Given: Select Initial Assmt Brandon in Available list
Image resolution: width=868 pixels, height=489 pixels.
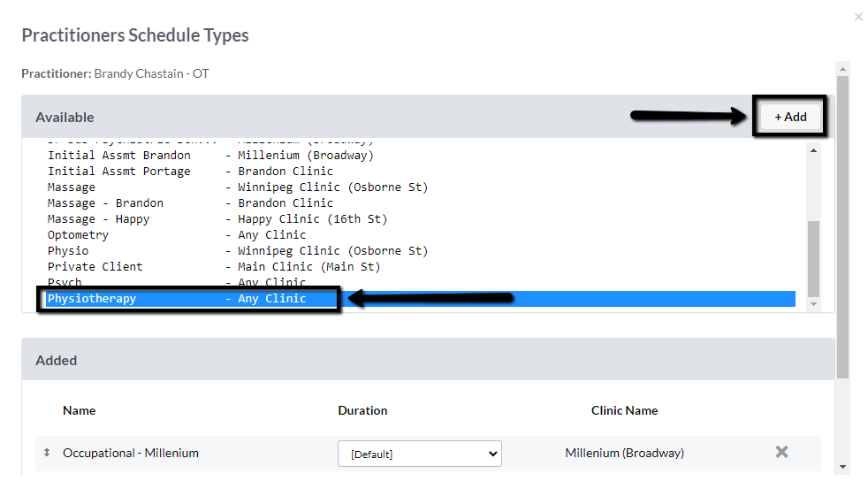Looking at the screenshot, I should (421, 155).
